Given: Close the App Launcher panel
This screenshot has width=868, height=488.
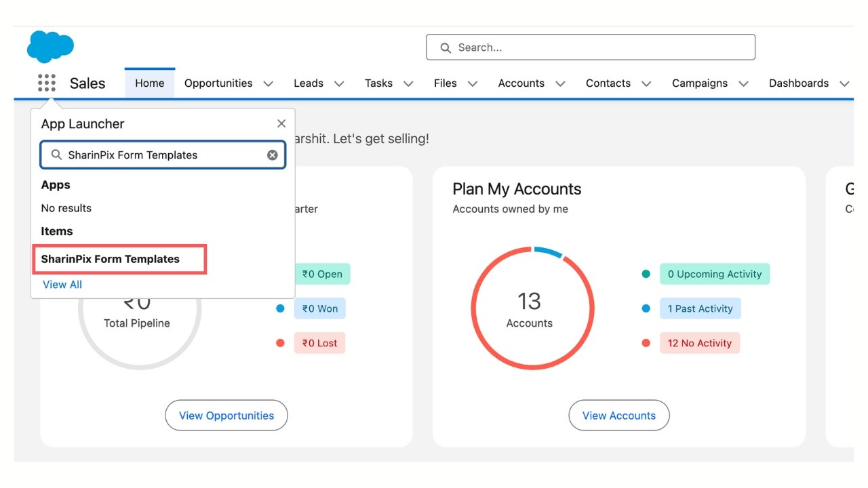Looking at the screenshot, I should [x=281, y=123].
